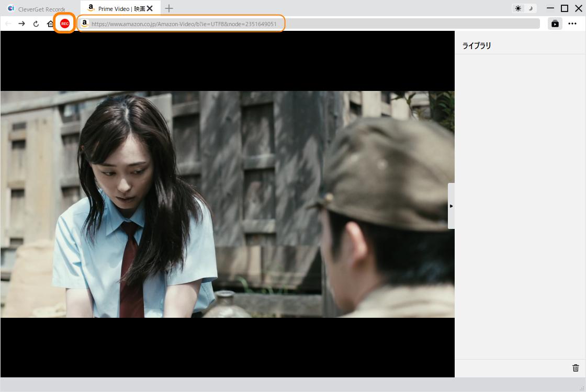Image resolution: width=586 pixels, height=392 pixels.
Task: Switch to the CleverGet Recorder tab
Action: [37, 8]
